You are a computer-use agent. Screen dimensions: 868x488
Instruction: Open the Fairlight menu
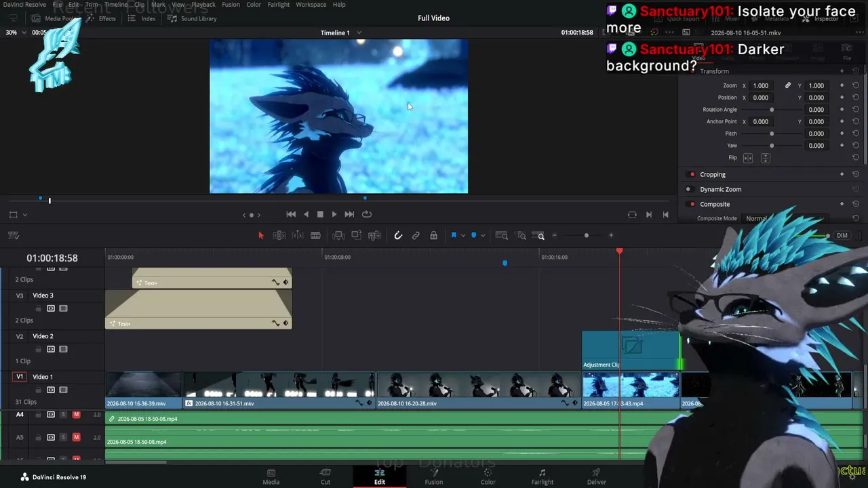(x=279, y=5)
